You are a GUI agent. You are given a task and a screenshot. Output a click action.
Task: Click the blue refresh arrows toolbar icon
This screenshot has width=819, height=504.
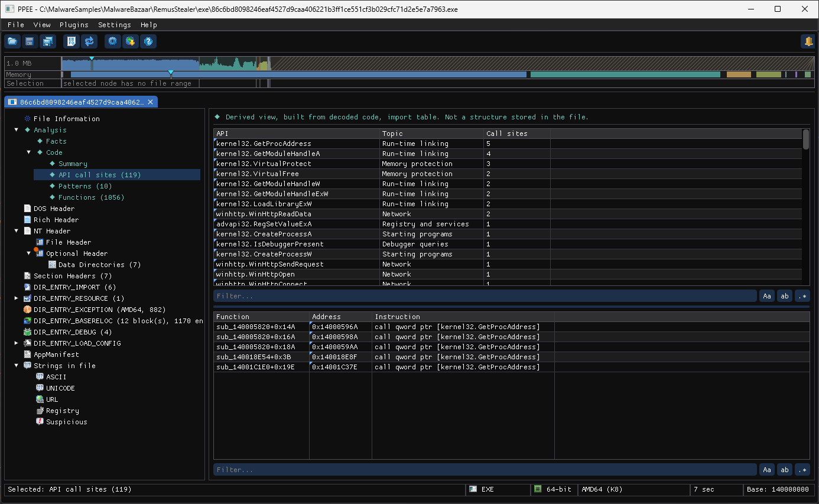tap(89, 41)
